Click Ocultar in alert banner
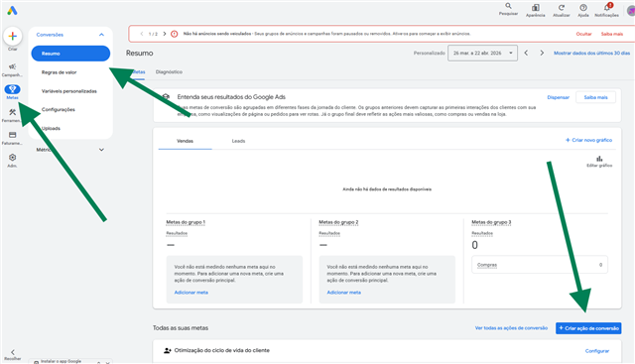Viewport: 635px width, 364px height. click(x=583, y=34)
